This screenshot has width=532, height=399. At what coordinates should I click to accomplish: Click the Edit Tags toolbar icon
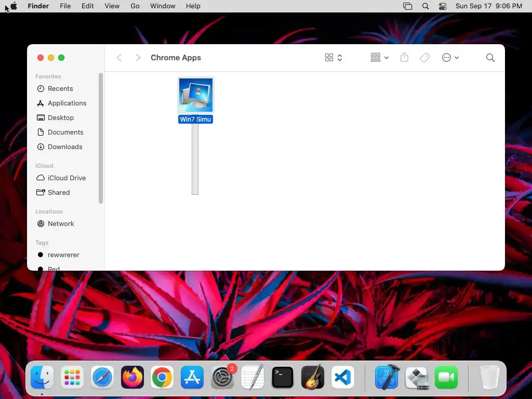coord(424,58)
